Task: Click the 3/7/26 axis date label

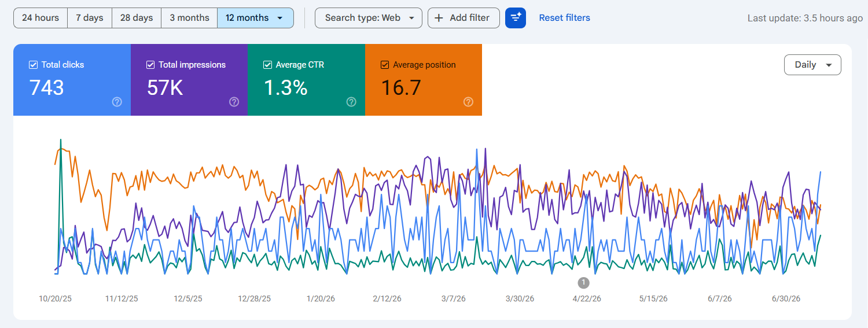Action: [454, 298]
